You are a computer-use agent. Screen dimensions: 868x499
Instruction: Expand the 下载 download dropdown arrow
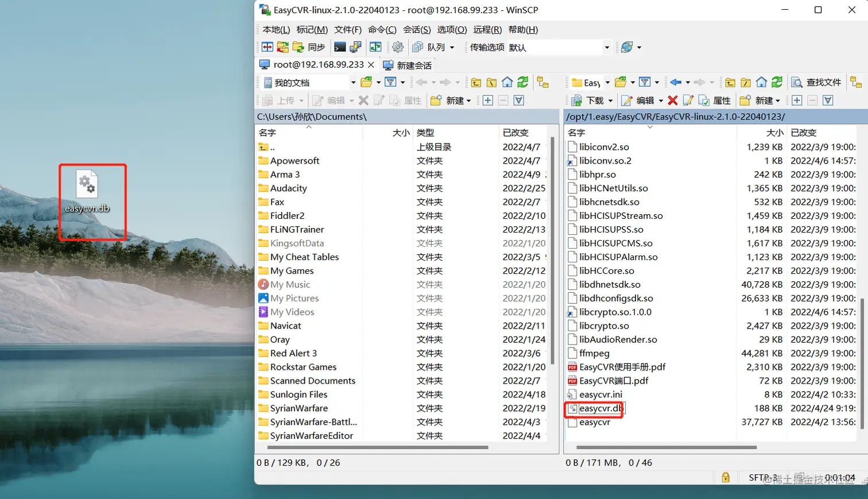point(610,100)
